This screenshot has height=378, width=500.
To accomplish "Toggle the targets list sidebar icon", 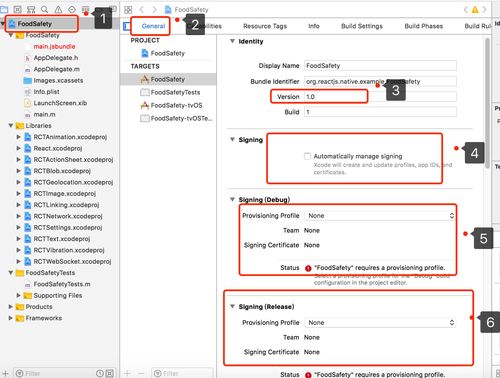I will pos(127,26).
